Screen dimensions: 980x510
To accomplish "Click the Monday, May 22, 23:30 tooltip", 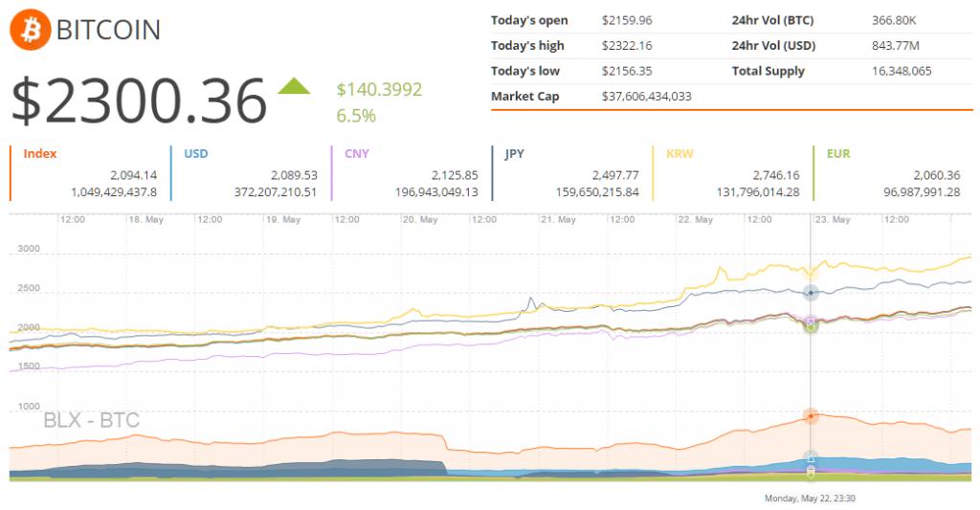I will point(810,499).
